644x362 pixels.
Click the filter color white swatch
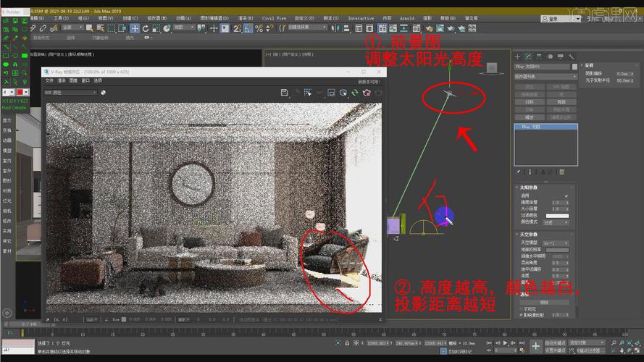[557, 216]
